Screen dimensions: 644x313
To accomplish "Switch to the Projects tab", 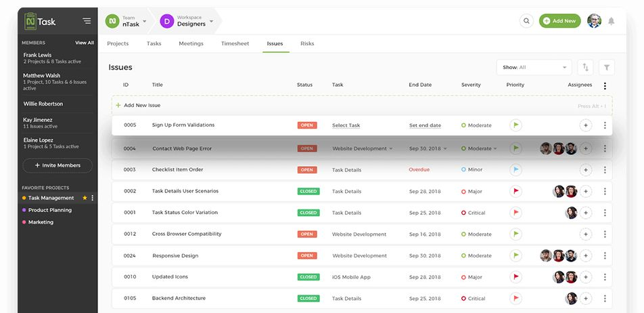I will pyautogui.click(x=118, y=43).
